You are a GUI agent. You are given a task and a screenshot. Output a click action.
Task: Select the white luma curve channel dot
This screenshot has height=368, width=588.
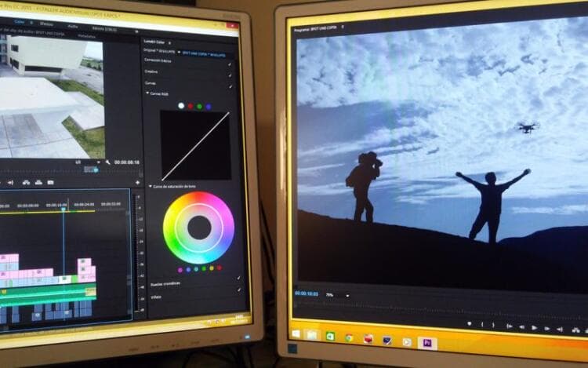coord(181,106)
